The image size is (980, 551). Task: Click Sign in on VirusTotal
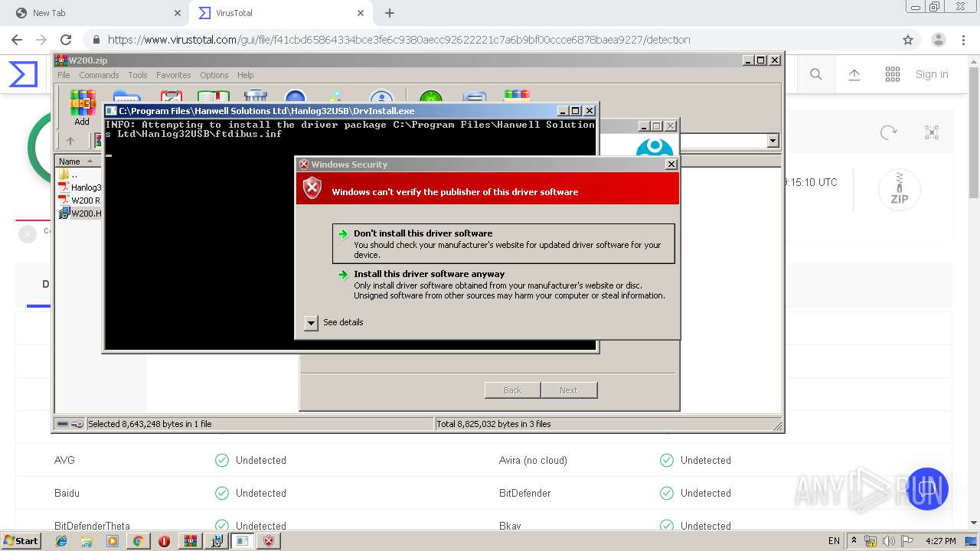tap(932, 74)
